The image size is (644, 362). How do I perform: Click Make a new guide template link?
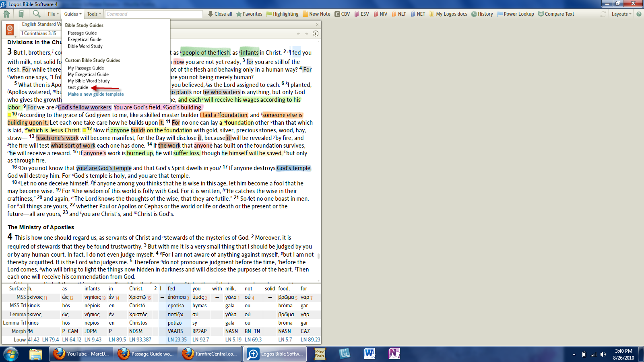pyautogui.click(x=96, y=94)
